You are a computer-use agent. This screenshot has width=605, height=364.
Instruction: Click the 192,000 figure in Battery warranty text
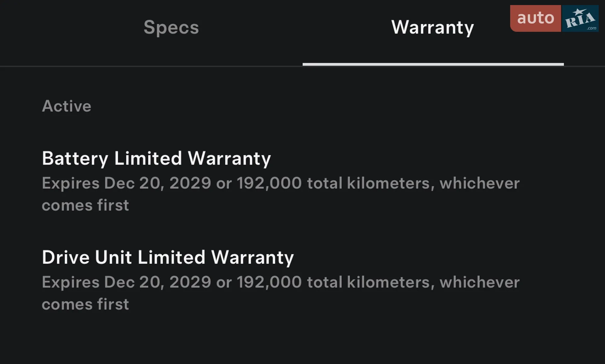point(269,183)
